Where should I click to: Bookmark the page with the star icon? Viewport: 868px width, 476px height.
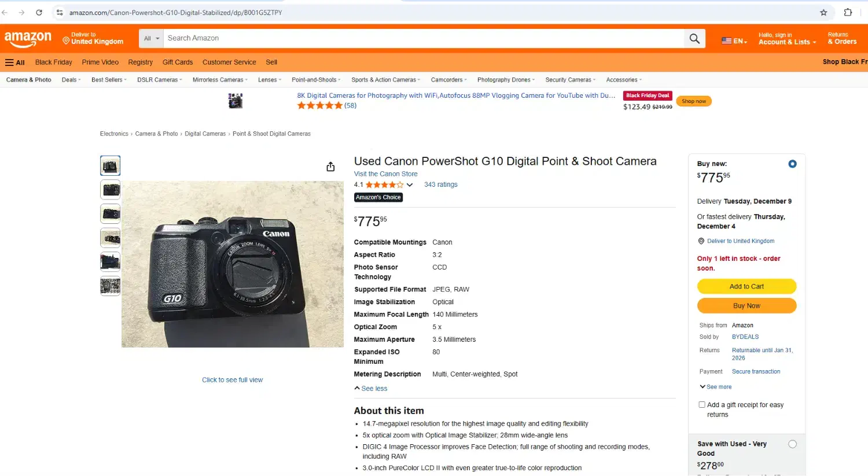pos(824,12)
